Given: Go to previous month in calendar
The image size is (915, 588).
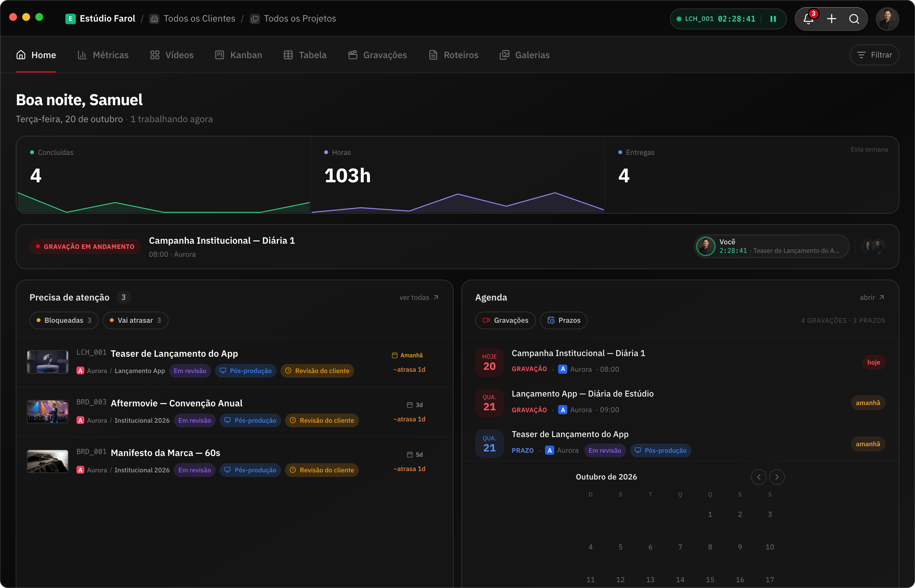Looking at the screenshot, I should click(758, 477).
